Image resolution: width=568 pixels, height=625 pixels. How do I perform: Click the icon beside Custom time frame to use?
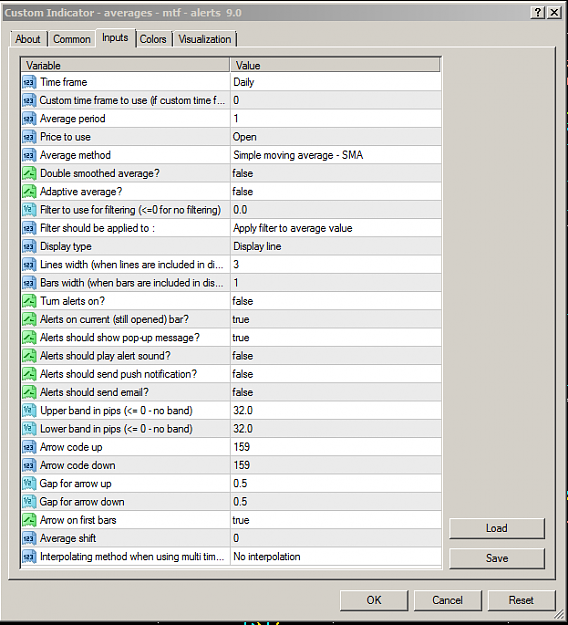tap(29, 100)
